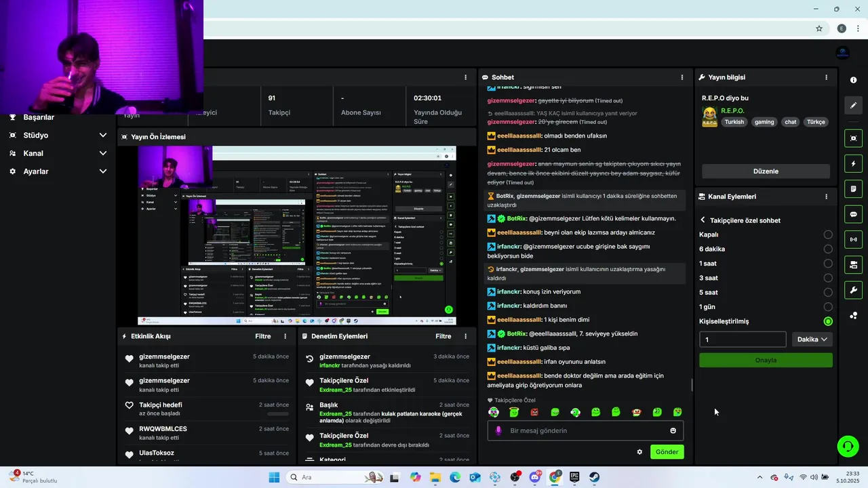The height and width of the screenshot is (488, 868).
Task: Click RWQWBMLCES in the activity feed
Action: pyautogui.click(x=163, y=429)
